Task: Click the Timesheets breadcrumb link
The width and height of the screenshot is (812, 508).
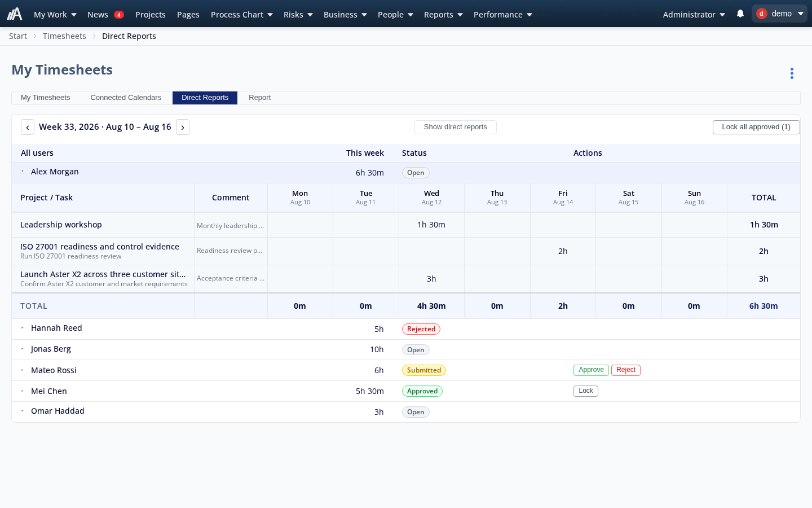Action: [64, 36]
